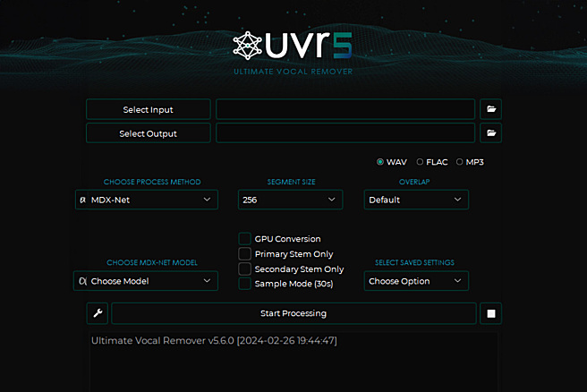Toggle Secondary Stem Only checkbox
Screen dimensions: 587x392
(244, 268)
